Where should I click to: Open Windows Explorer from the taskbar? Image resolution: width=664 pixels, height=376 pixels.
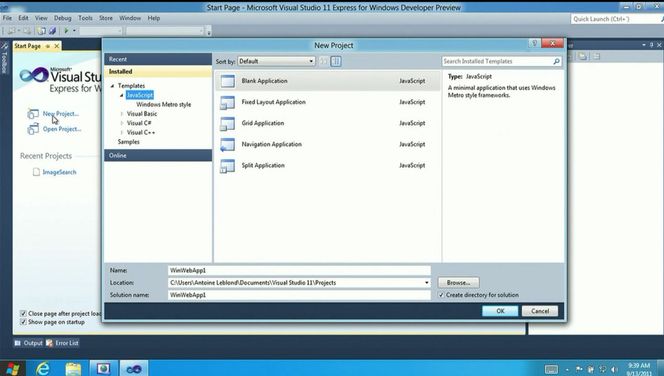pyautogui.click(x=73, y=368)
